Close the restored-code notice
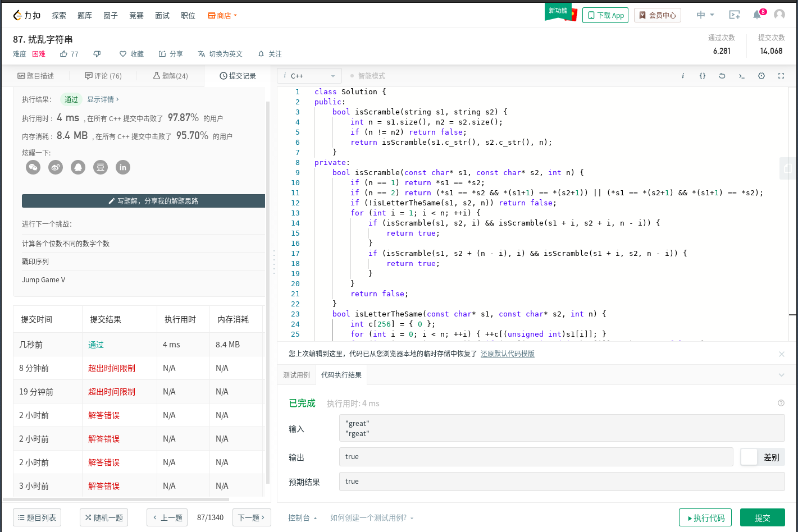The width and height of the screenshot is (798, 532). tap(782, 354)
